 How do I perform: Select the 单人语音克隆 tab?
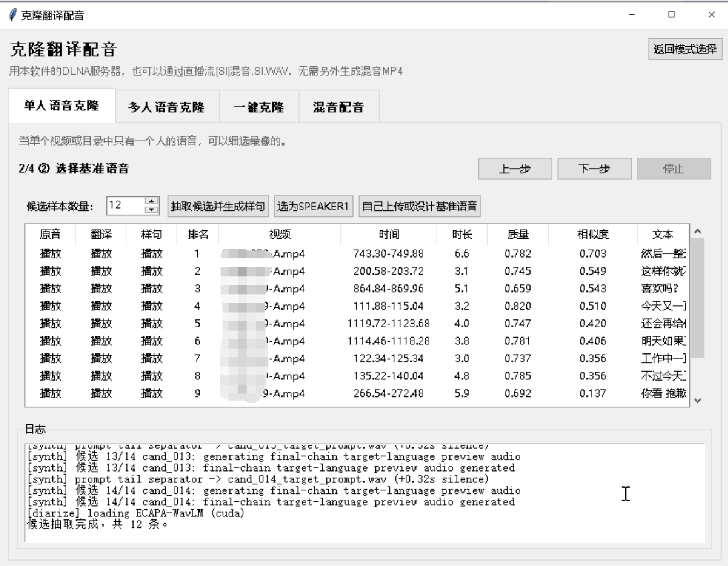click(x=62, y=106)
